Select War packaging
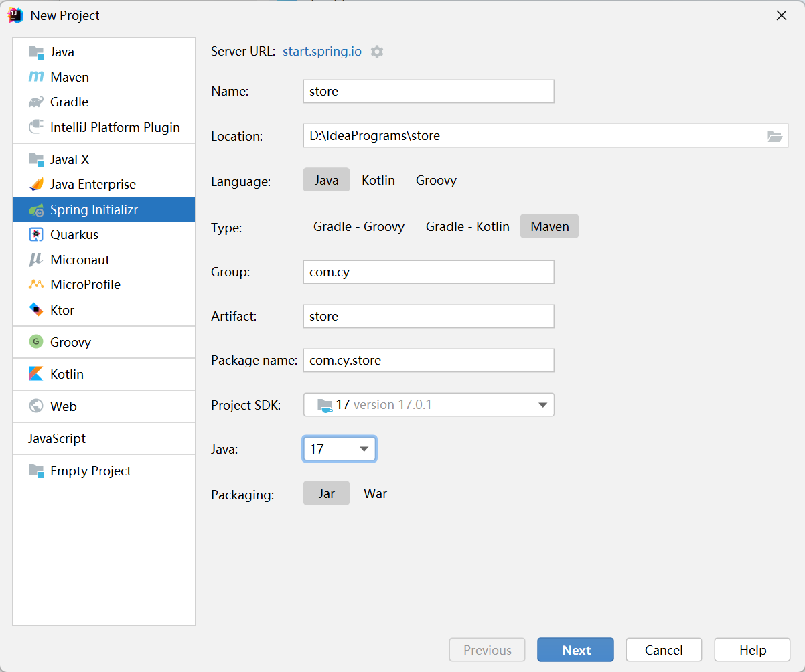Image resolution: width=805 pixels, height=672 pixels. pos(375,493)
